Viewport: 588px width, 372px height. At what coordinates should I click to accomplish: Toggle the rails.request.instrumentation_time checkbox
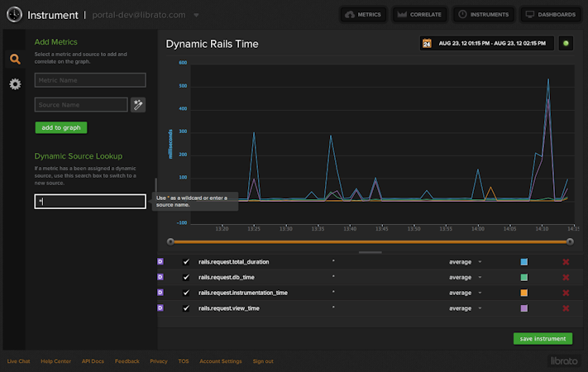coord(186,293)
